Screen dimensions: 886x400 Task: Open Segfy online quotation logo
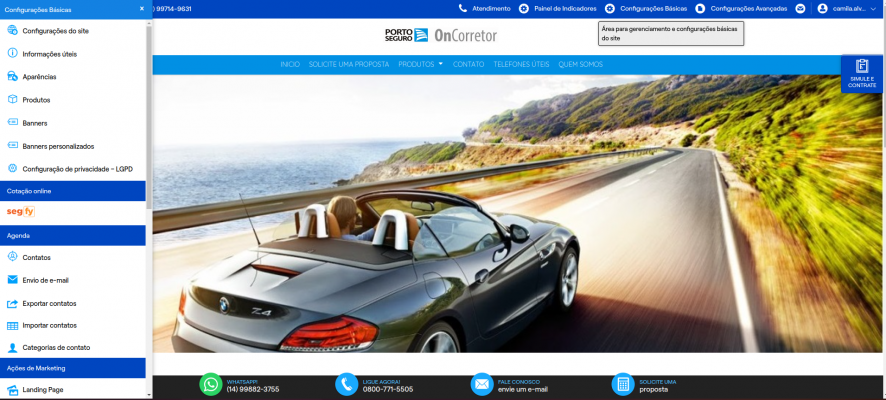tap(21, 212)
